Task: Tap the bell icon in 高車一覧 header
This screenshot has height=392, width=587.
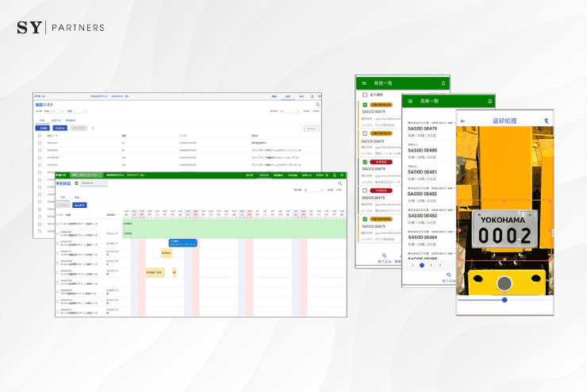Action: click(489, 101)
